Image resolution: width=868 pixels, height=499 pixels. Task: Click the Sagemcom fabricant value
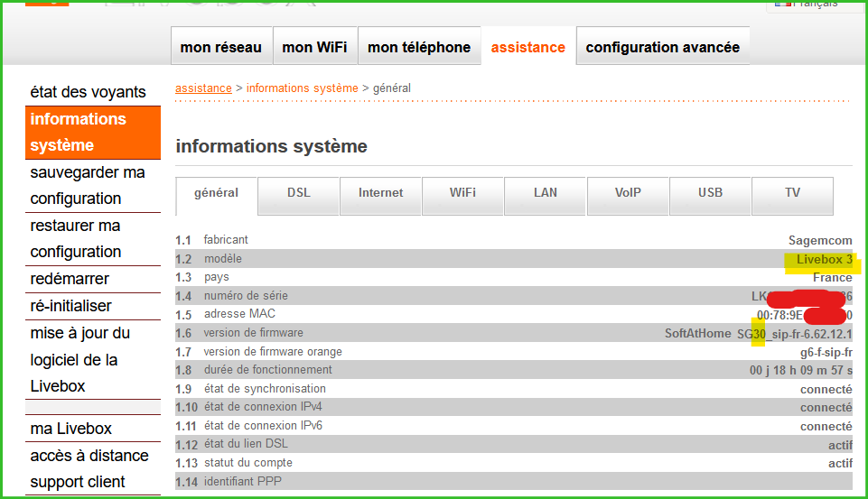[820, 241]
